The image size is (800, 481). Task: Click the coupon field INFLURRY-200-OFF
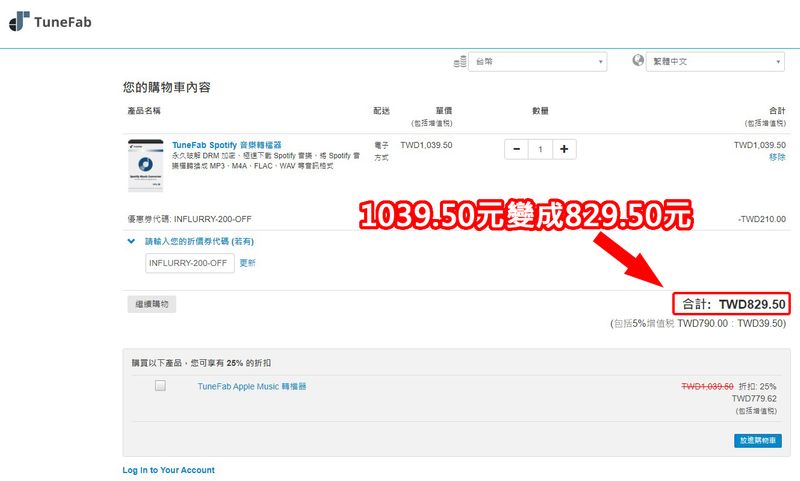tap(190, 263)
